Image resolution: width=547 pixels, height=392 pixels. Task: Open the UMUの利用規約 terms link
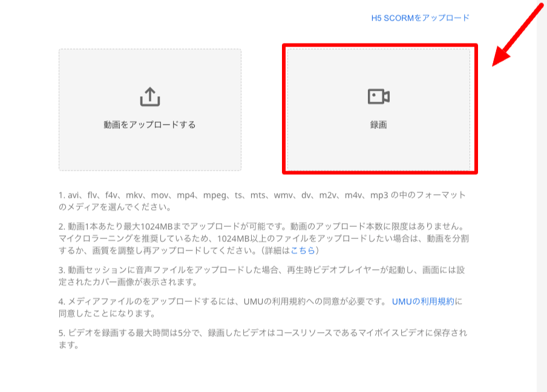423,301
